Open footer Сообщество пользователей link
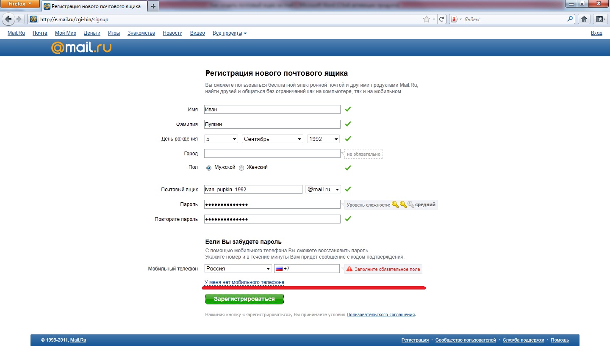The width and height of the screenshot is (610, 364). click(x=466, y=340)
